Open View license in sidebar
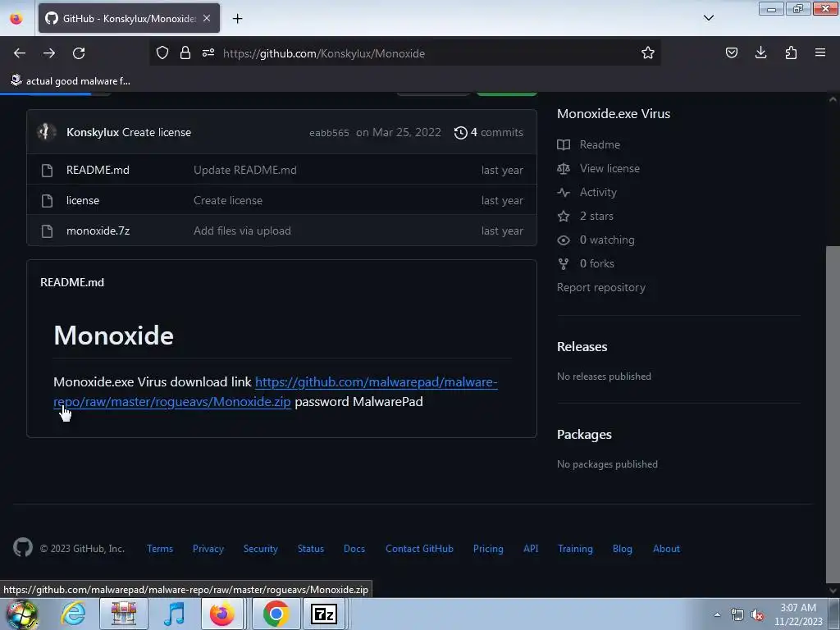The height and width of the screenshot is (630, 840). [609, 168]
